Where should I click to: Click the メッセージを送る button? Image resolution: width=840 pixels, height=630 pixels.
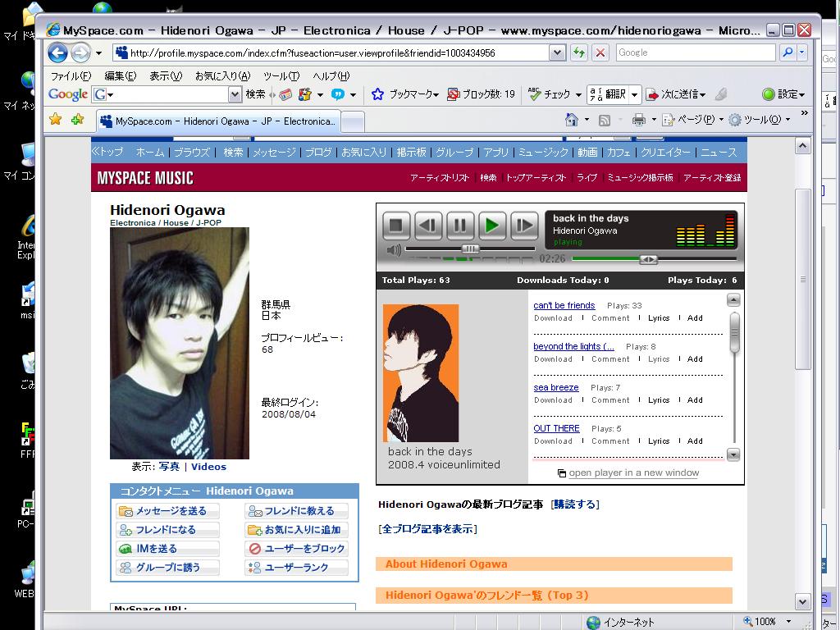168,511
